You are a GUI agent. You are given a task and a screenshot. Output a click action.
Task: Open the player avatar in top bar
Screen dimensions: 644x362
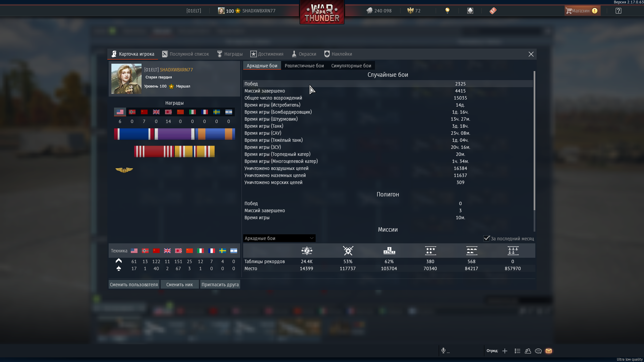[221, 11]
